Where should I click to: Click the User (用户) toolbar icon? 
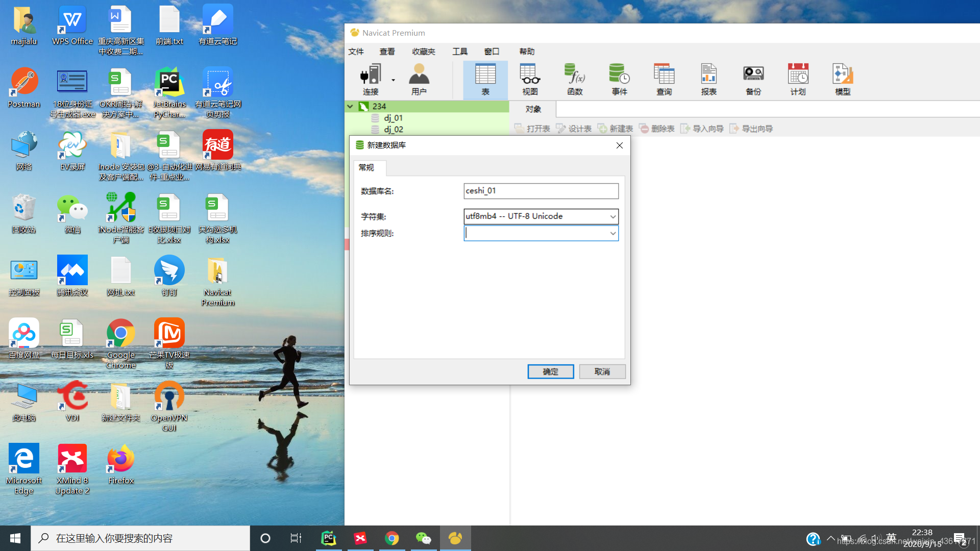(x=419, y=80)
